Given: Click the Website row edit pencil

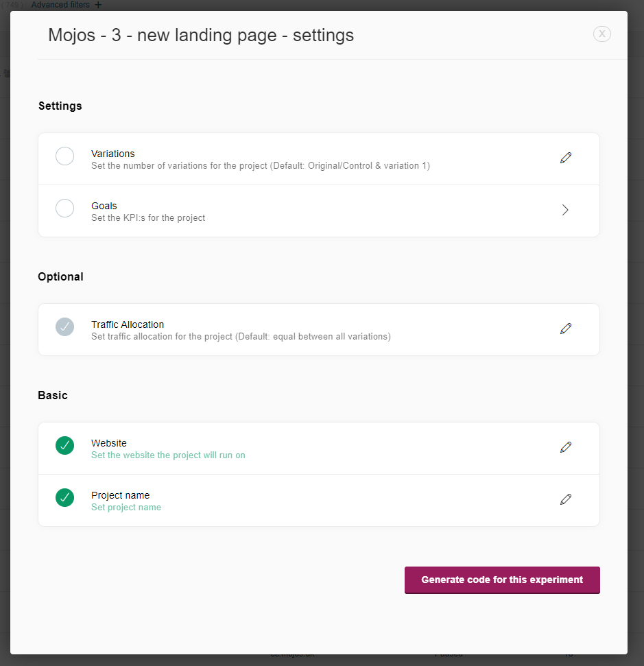Looking at the screenshot, I should (x=565, y=447).
